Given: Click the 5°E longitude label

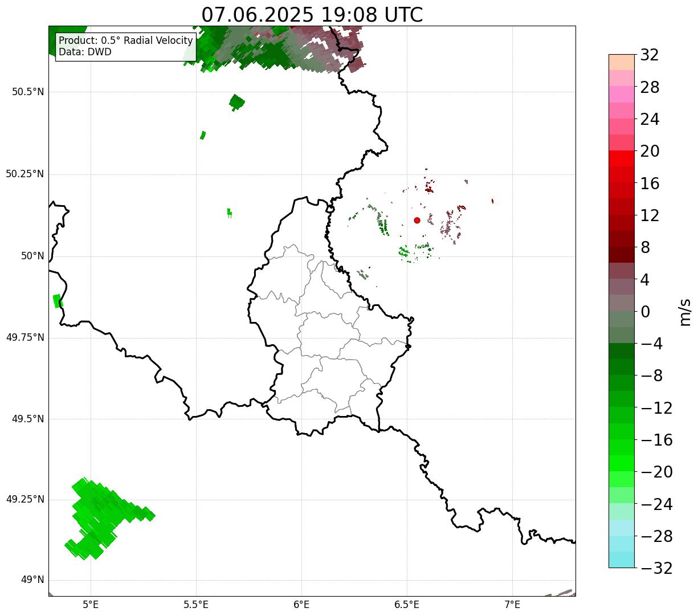Looking at the screenshot, I should (x=91, y=604).
